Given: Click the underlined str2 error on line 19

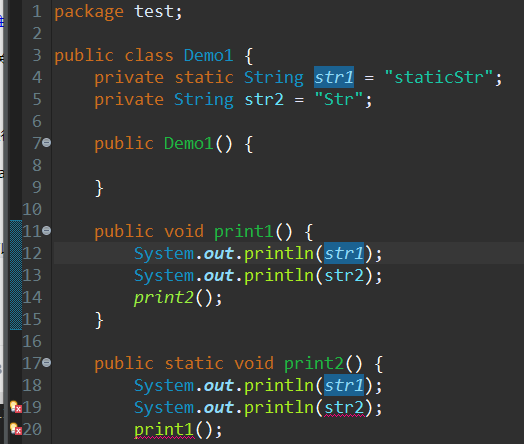Looking at the screenshot, I should tap(344, 408).
